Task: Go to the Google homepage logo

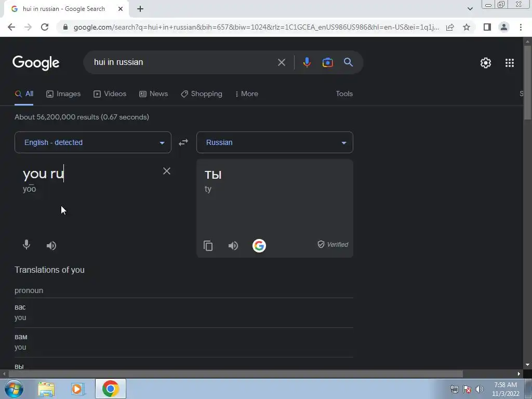Action: click(x=36, y=63)
